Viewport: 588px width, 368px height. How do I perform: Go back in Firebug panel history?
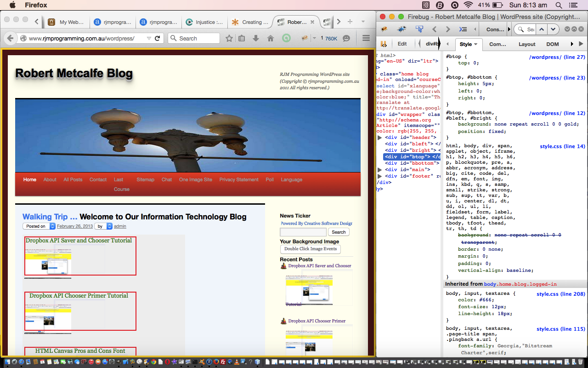click(434, 29)
